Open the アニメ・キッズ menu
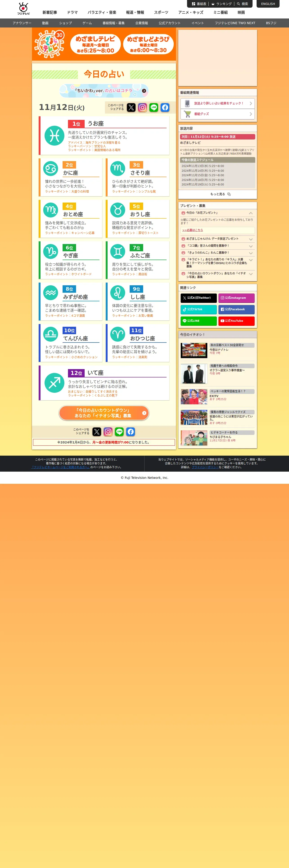 pos(191,12)
